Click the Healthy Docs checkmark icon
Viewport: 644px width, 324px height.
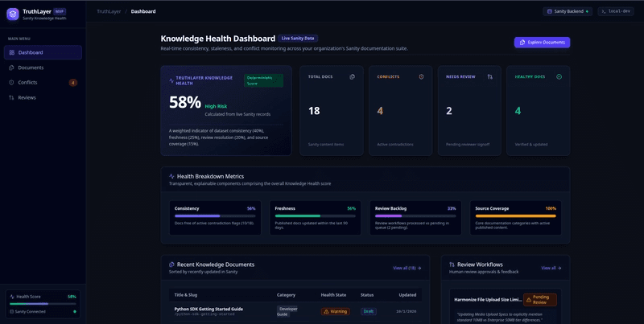pos(559,76)
